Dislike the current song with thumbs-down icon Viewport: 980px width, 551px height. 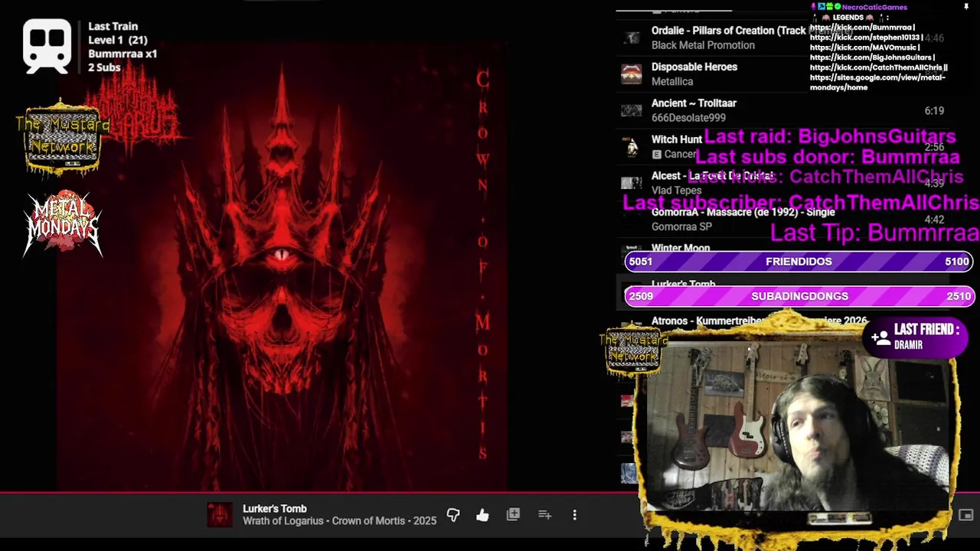tap(453, 515)
